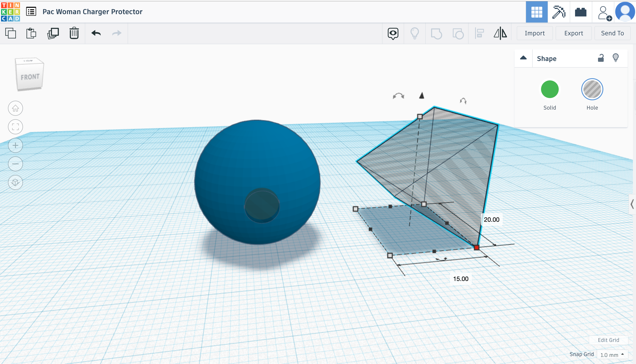Viewport: 636px width, 364px height.
Task: Collapse the Shape panel arrow
Action: [x=523, y=58]
